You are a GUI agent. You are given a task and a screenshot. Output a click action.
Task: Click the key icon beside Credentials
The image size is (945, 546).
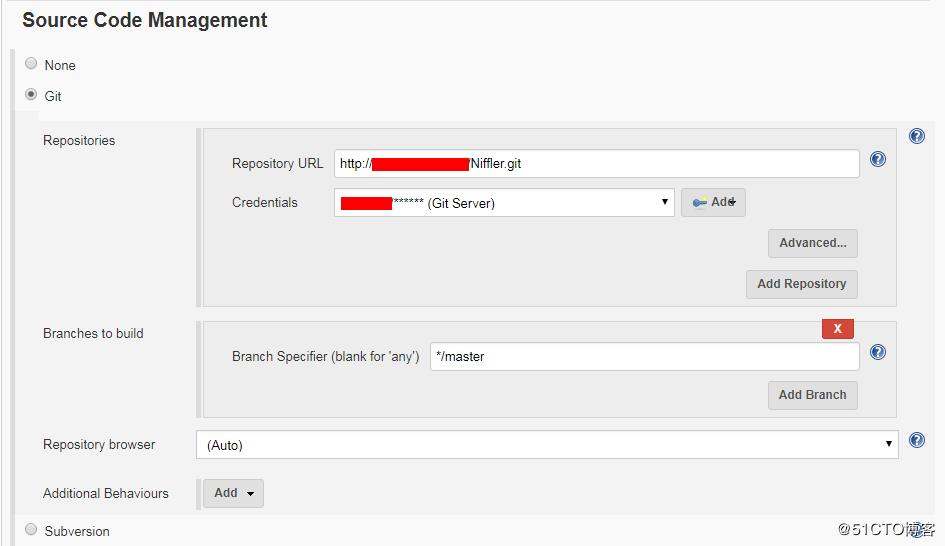tap(700, 203)
